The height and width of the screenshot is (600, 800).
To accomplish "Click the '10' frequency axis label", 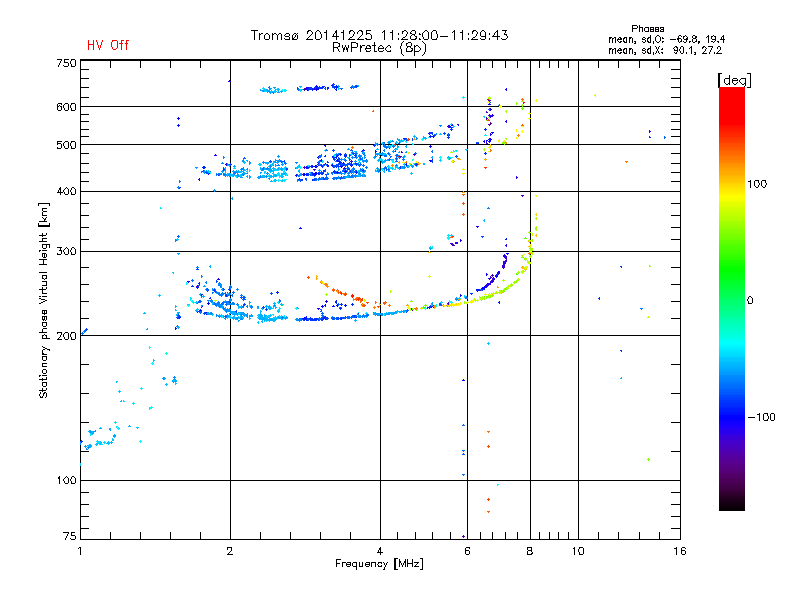I will coord(578,551).
